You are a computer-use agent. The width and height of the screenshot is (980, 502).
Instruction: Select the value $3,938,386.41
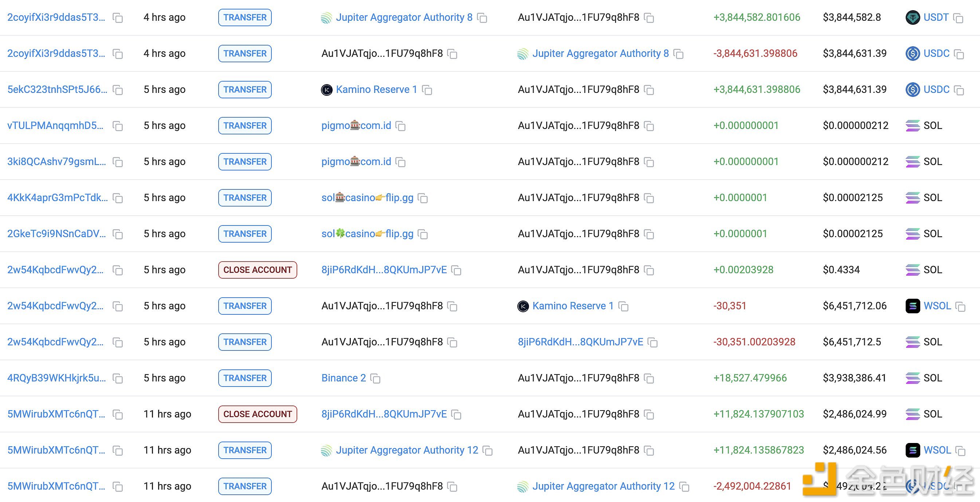854,378
